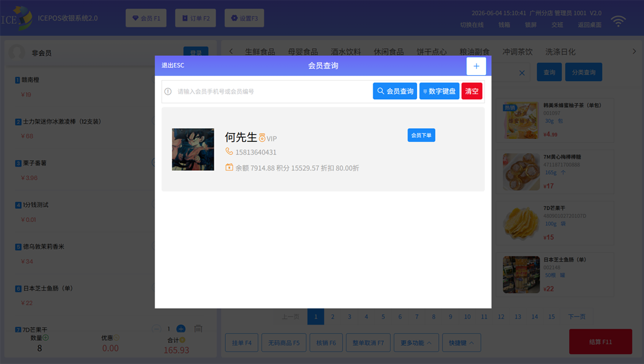Viewport: 644px width, 364px height.
Task: Open 会员 F1 diamond icon button
Action: coord(146,18)
